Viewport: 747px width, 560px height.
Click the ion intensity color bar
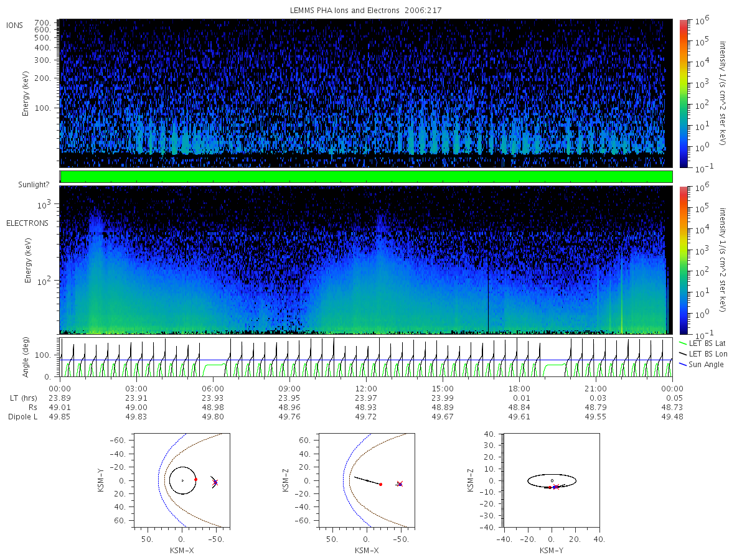[683, 93]
